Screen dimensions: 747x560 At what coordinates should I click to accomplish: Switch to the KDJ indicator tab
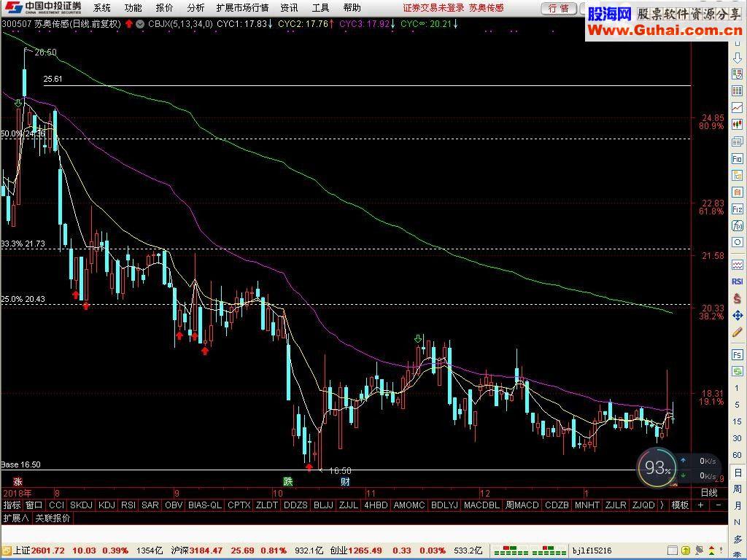pyautogui.click(x=107, y=505)
